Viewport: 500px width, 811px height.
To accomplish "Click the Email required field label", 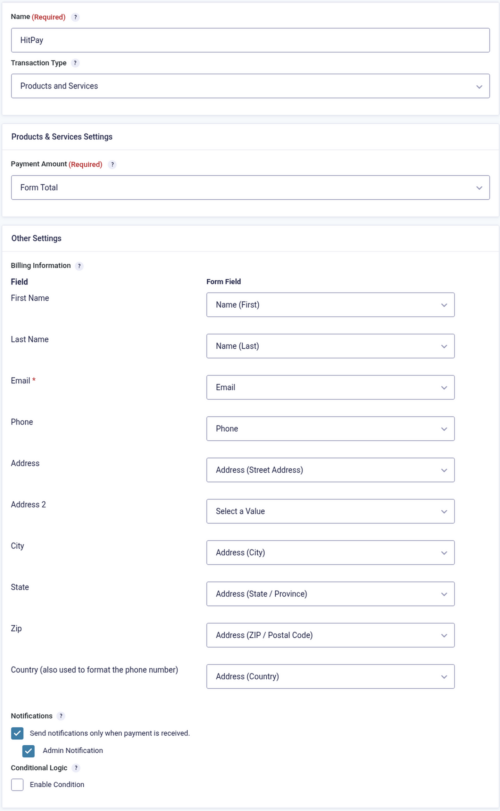I will (x=23, y=381).
